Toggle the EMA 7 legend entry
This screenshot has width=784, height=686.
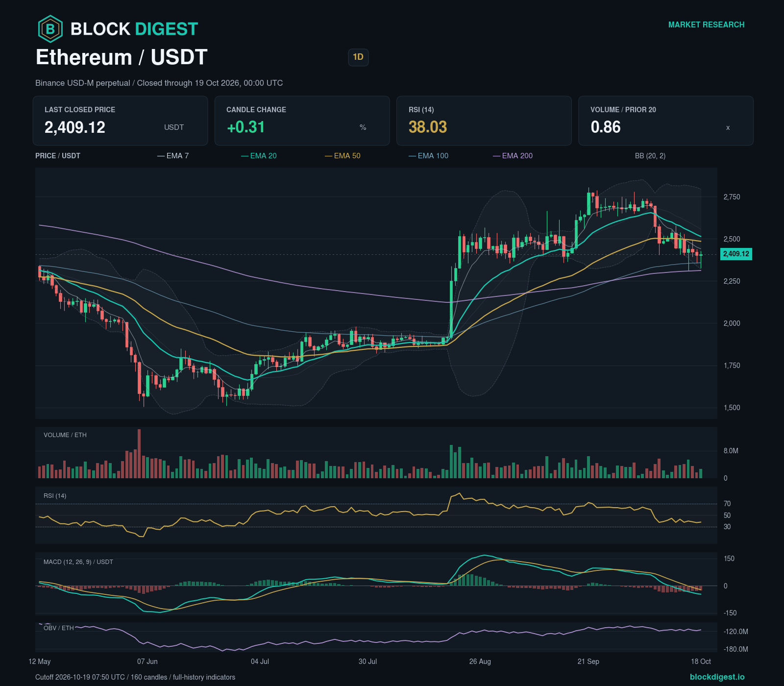click(173, 156)
